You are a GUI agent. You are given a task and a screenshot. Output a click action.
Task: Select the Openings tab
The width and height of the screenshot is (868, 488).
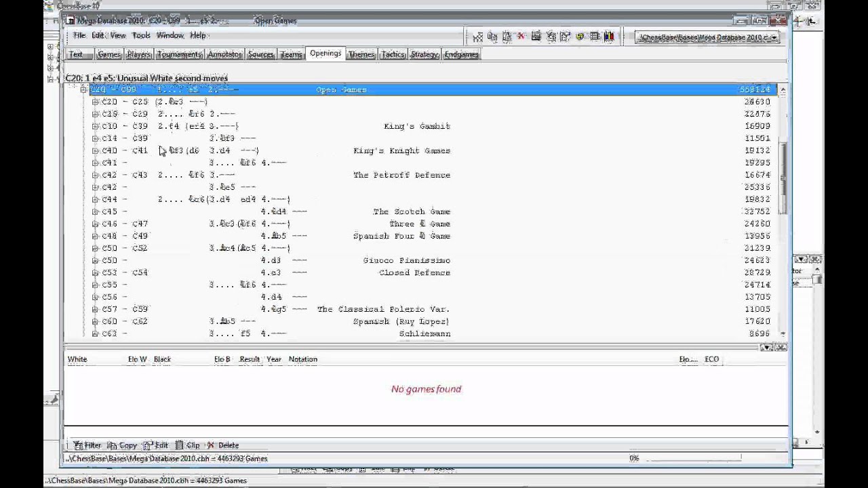[x=325, y=54]
